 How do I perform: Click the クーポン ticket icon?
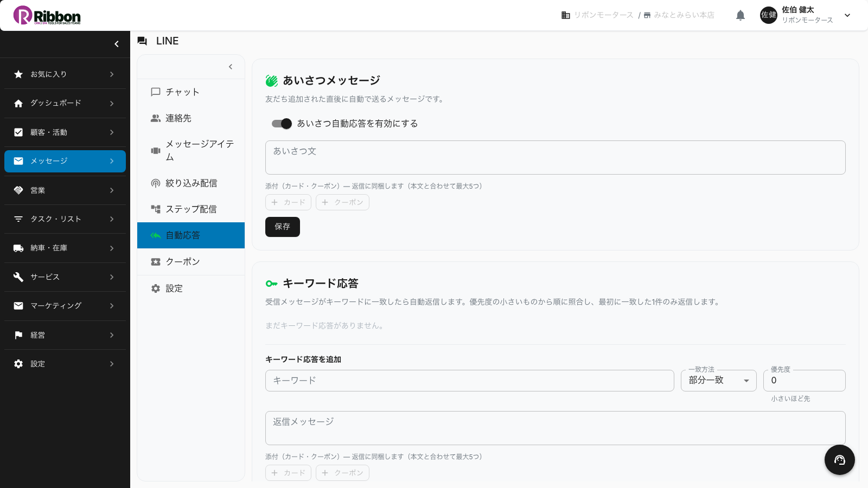[156, 262]
